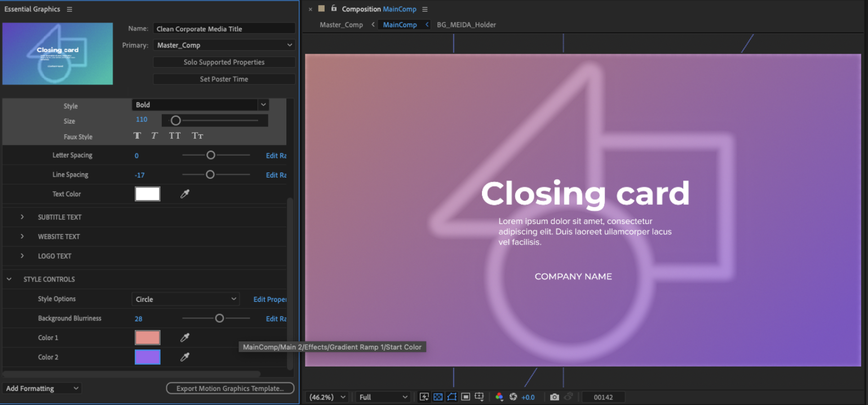
Task: Click the Fast Previews lightning icon
Action: pos(424,397)
